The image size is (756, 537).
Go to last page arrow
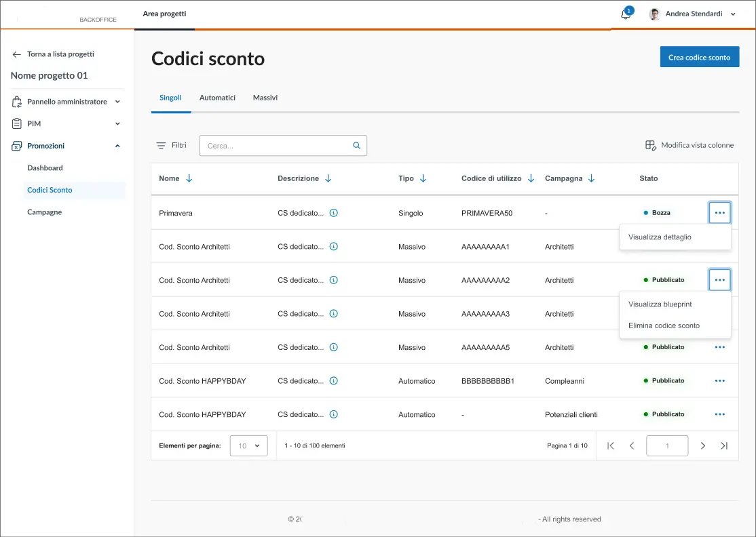[724, 445]
